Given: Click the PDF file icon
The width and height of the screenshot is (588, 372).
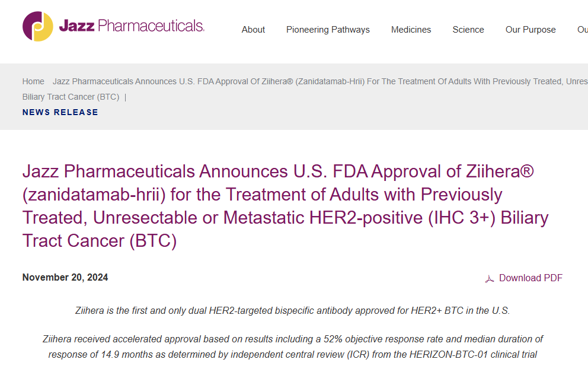Looking at the screenshot, I should tap(490, 278).
